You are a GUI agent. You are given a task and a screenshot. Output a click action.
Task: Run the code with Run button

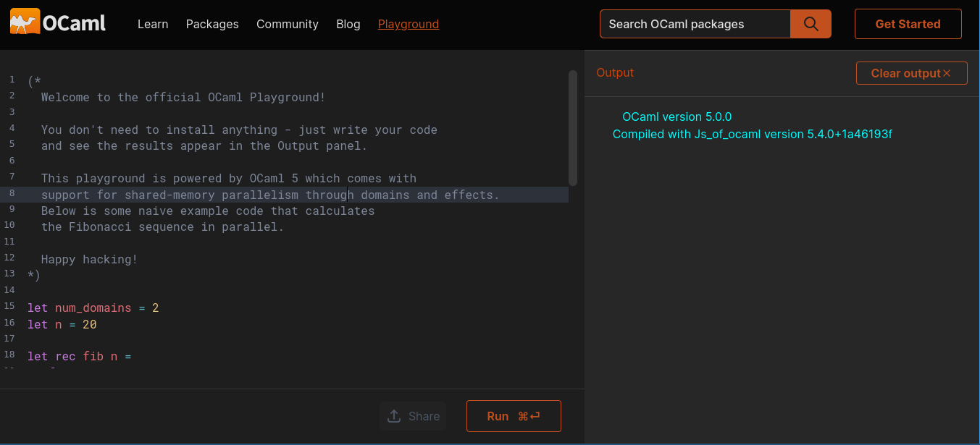click(x=514, y=416)
